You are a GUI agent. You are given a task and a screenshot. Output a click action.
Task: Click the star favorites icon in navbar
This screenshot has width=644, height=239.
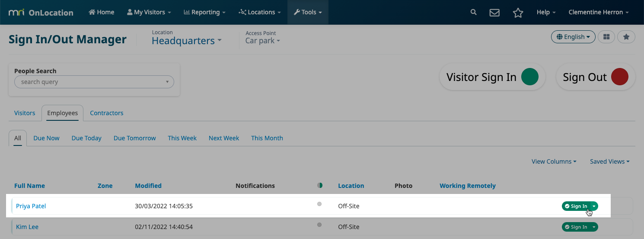518,13
